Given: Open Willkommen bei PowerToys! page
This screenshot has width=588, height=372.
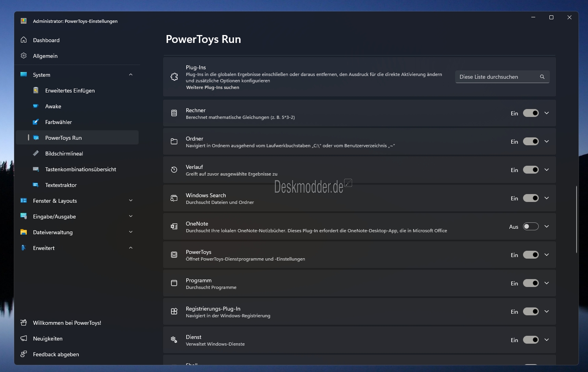Looking at the screenshot, I should click(77, 323).
